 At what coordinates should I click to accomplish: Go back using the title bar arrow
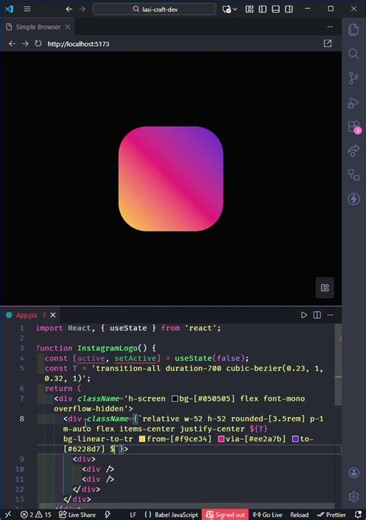(69, 9)
